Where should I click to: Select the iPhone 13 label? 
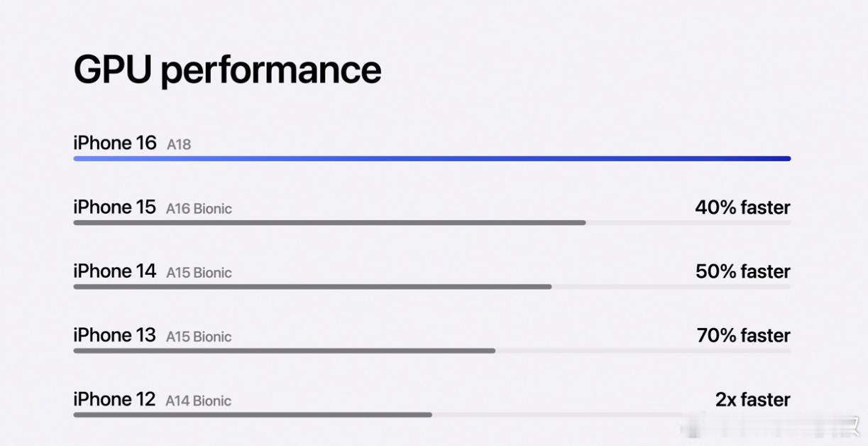[115, 335]
